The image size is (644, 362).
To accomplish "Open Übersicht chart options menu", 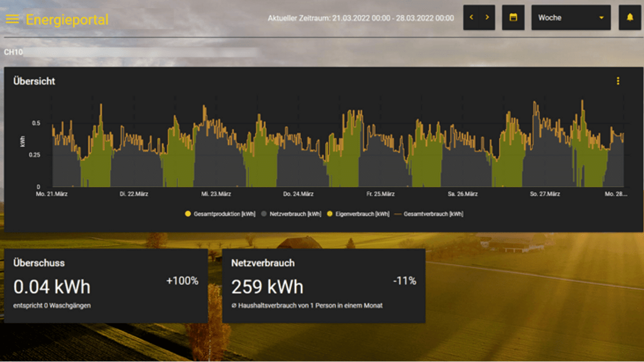I will coord(618,81).
